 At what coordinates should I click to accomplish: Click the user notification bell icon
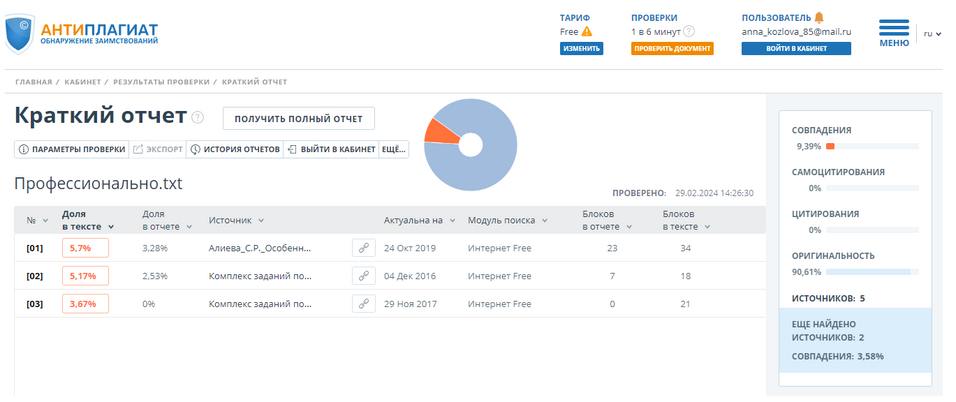click(x=819, y=17)
